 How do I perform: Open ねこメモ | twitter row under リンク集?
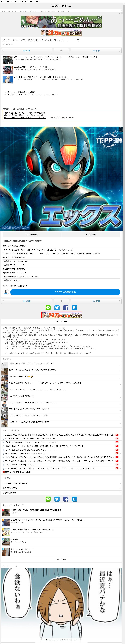coord(61,493)
